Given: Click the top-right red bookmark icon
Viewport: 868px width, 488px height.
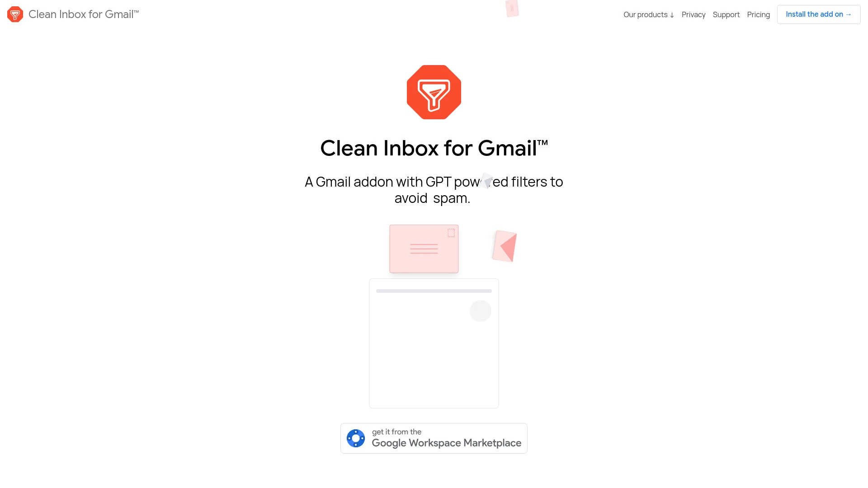Looking at the screenshot, I should click(x=511, y=7).
